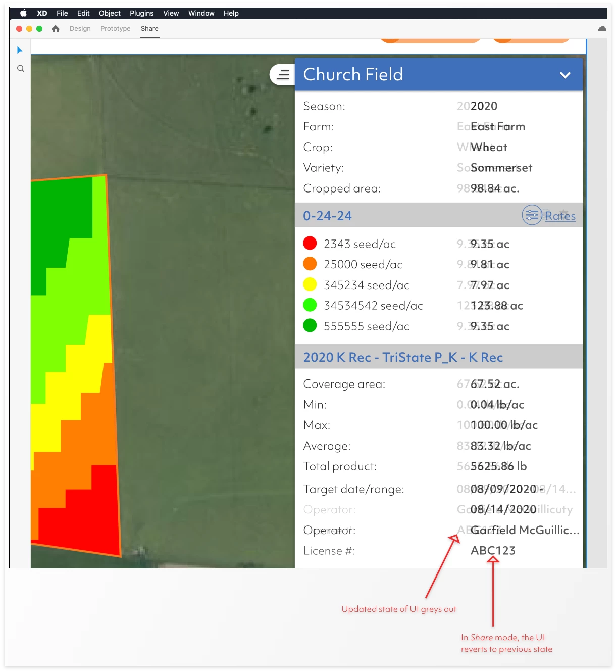Open the File menu
This screenshot has height=672, width=616.
coord(62,13)
